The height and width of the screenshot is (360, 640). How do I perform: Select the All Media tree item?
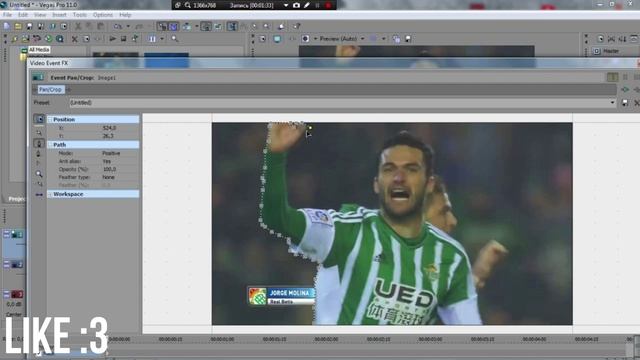(x=39, y=50)
